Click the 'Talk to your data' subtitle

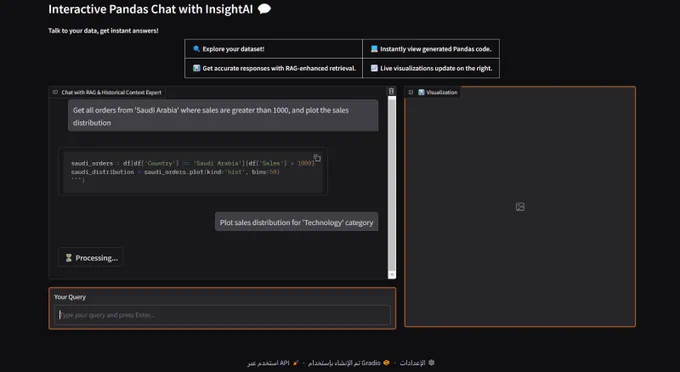click(103, 31)
